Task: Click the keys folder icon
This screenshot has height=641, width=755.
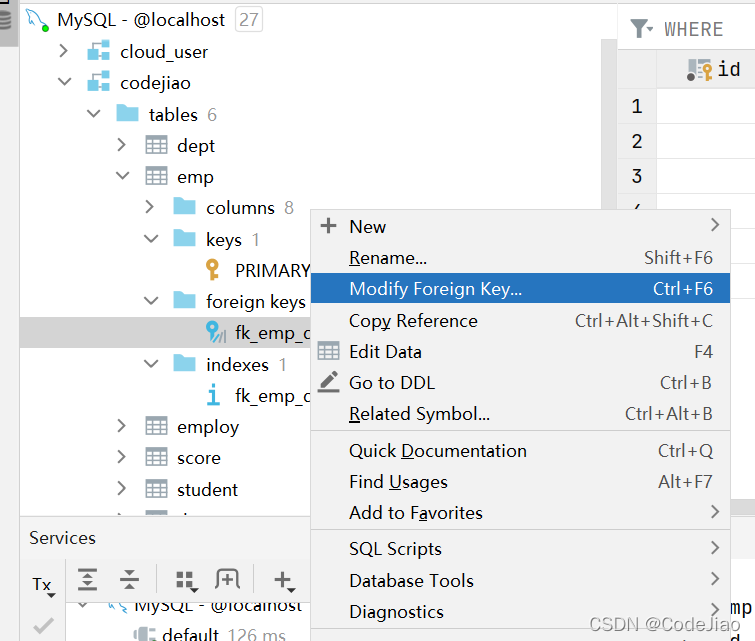Action: (184, 238)
